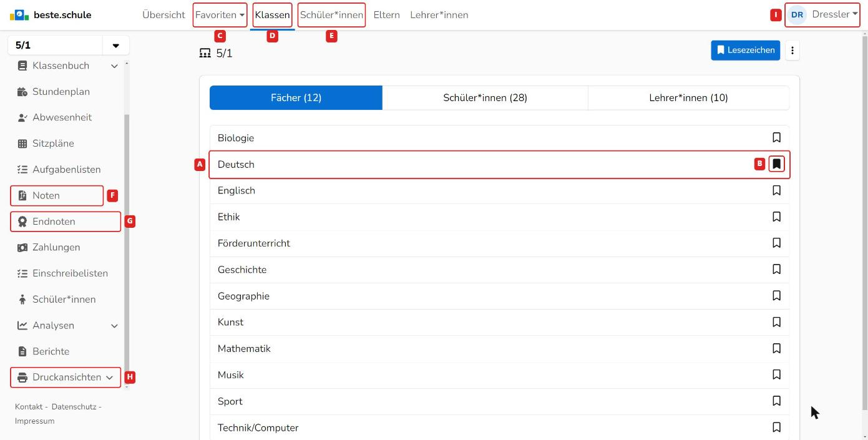Screen dimensions: 868x440
Task: Open the Impressum footer link
Action: tap(34, 421)
